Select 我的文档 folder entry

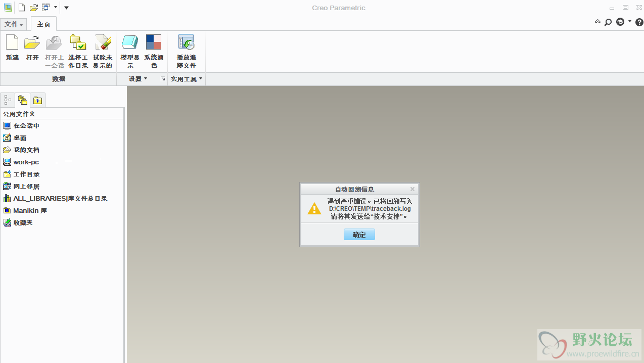[x=21, y=150]
